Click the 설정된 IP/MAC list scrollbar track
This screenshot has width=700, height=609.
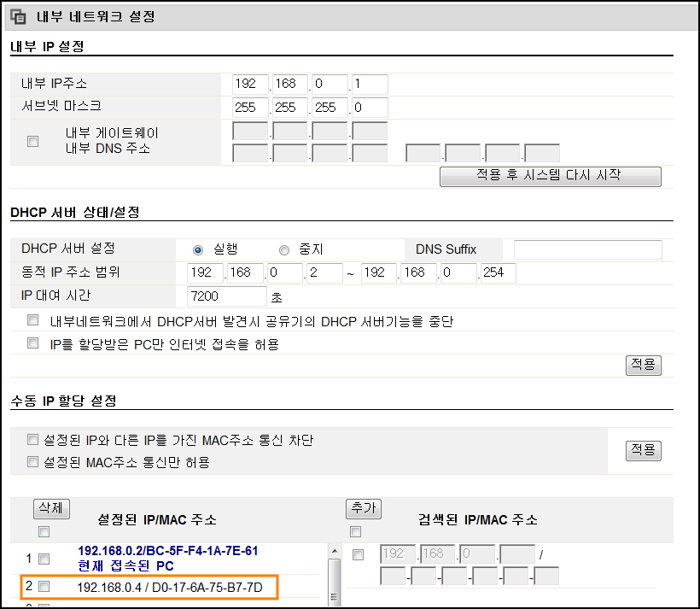[x=335, y=574]
